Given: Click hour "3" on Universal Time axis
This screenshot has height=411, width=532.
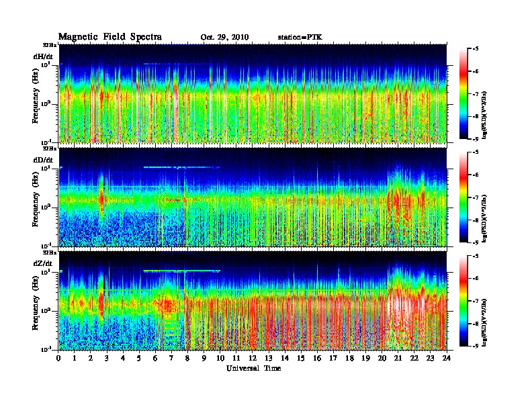Looking at the screenshot, I should [107, 358].
